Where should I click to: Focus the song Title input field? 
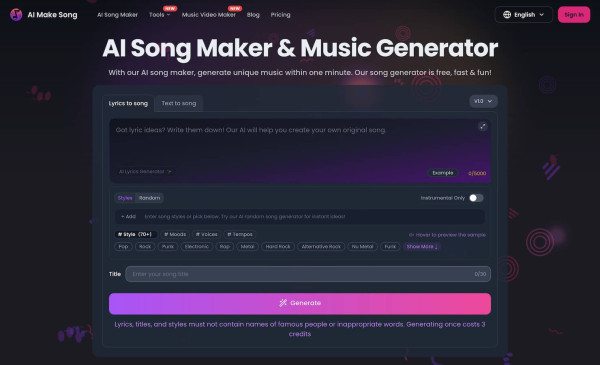coord(308,274)
